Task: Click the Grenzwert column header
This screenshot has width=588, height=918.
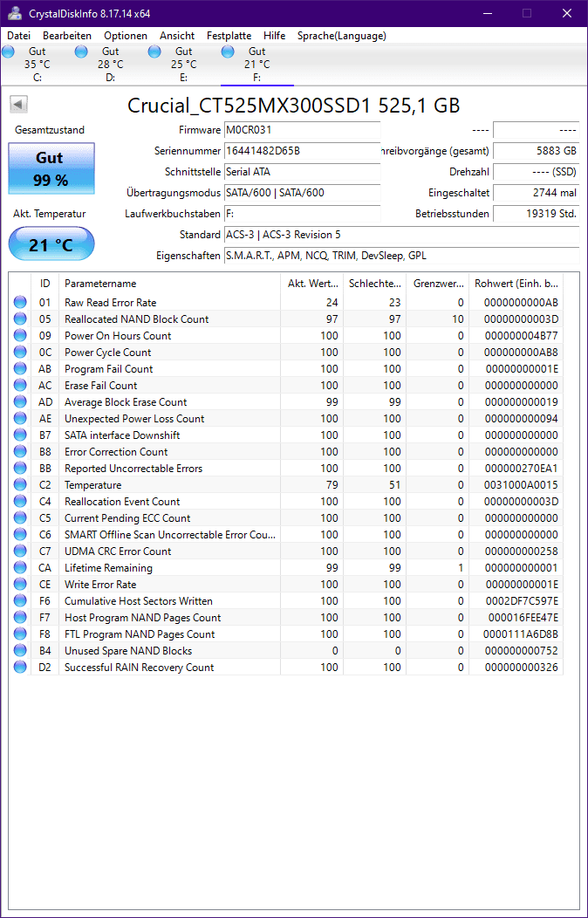Action: 437,284
